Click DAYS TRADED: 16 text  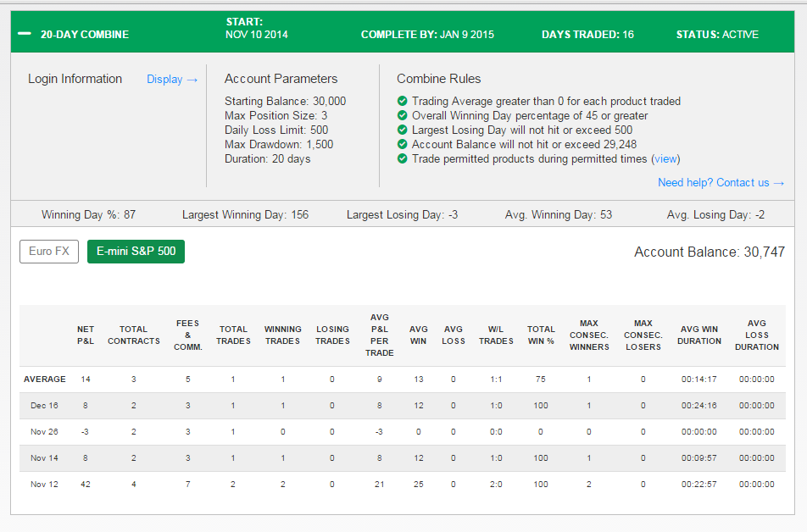tap(587, 35)
